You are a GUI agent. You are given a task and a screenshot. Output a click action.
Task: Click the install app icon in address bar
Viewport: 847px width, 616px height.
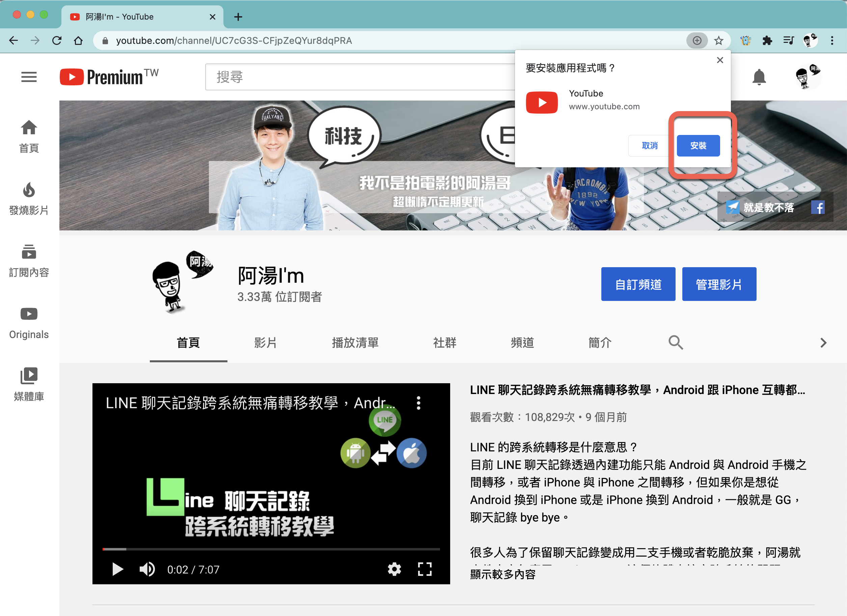[696, 40]
